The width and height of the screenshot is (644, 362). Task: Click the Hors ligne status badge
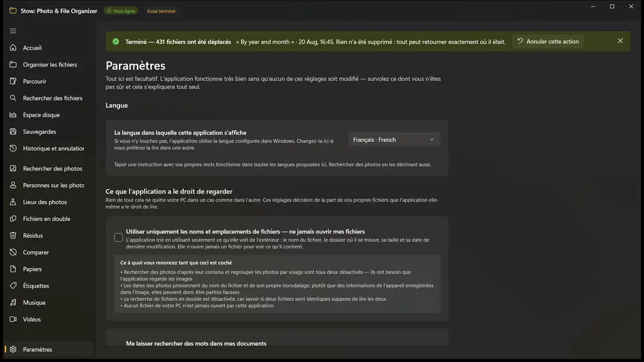pos(121,11)
